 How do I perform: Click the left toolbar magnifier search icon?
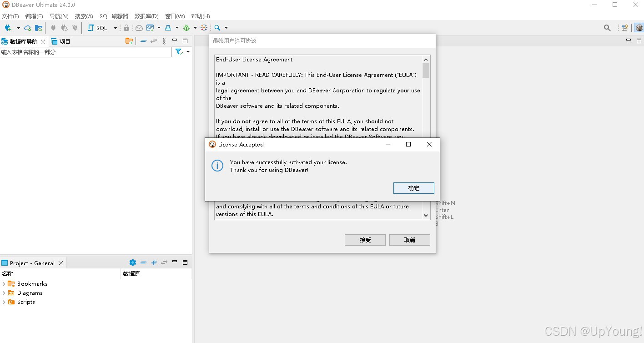[x=217, y=28]
